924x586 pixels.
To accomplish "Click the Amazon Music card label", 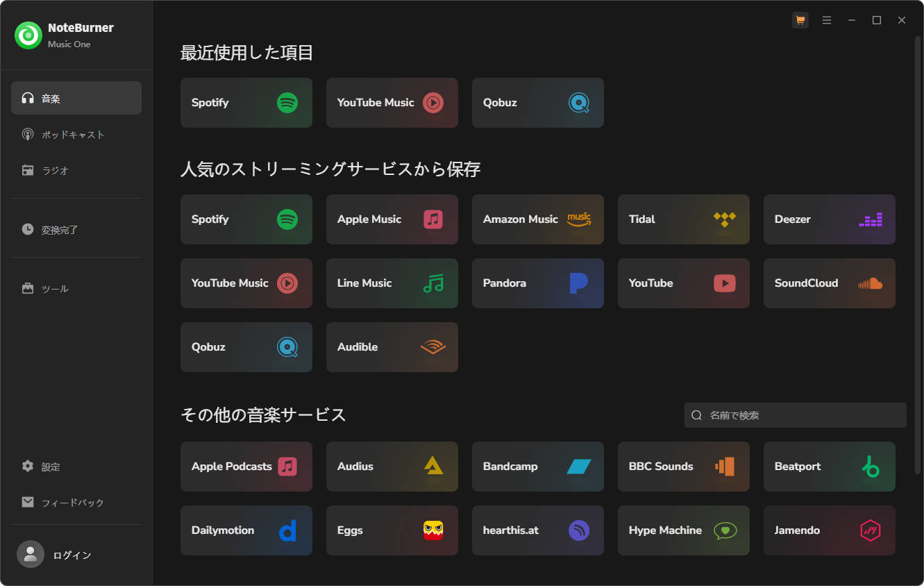I will coord(521,219).
